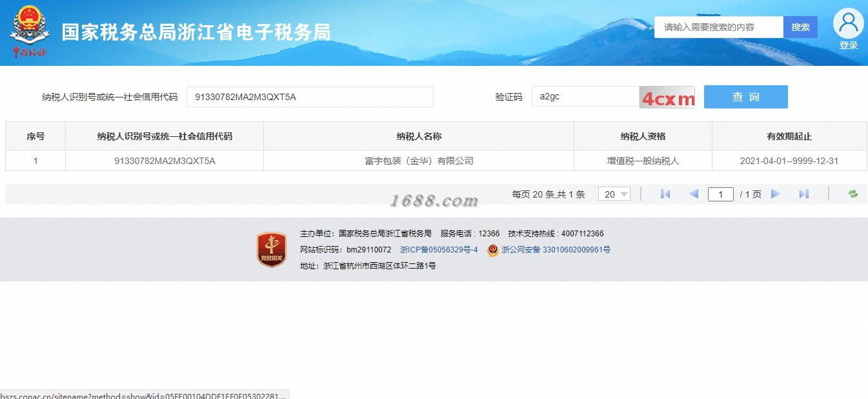This screenshot has width=868, height=399.
Task: Click the page title 国家税务总局浙江省电子税务局
Action: pos(196,32)
